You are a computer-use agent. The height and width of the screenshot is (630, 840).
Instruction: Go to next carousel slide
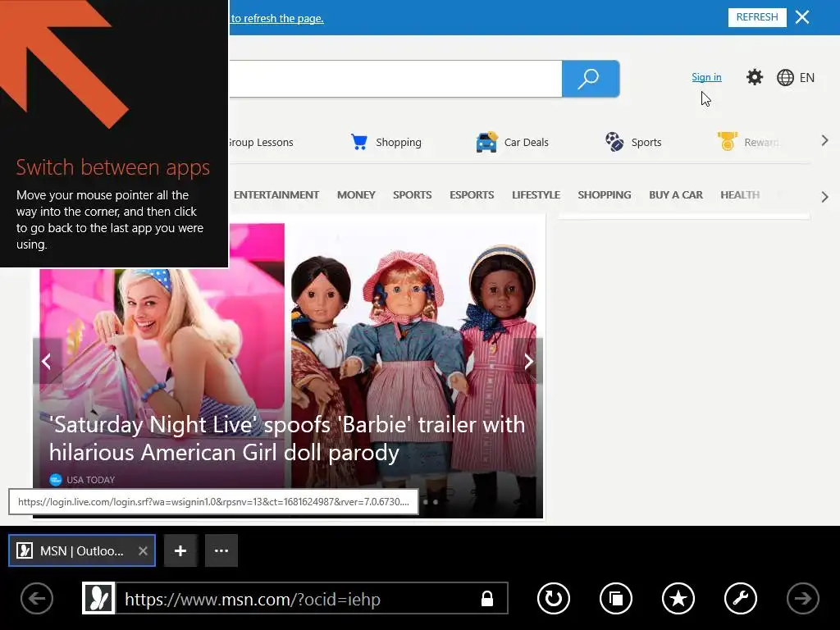pyautogui.click(x=528, y=362)
